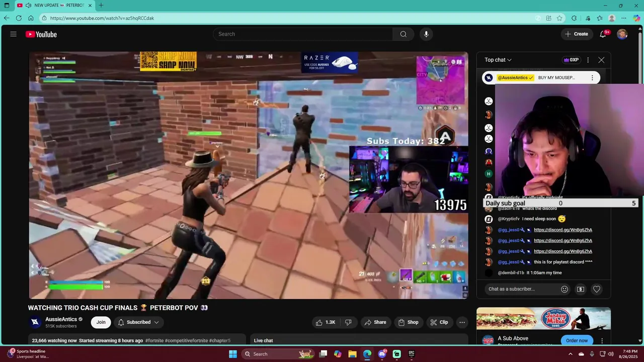The width and height of the screenshot is (644, 362).
Task: Send a heart reaction in chat
Action: pos(597,289)
